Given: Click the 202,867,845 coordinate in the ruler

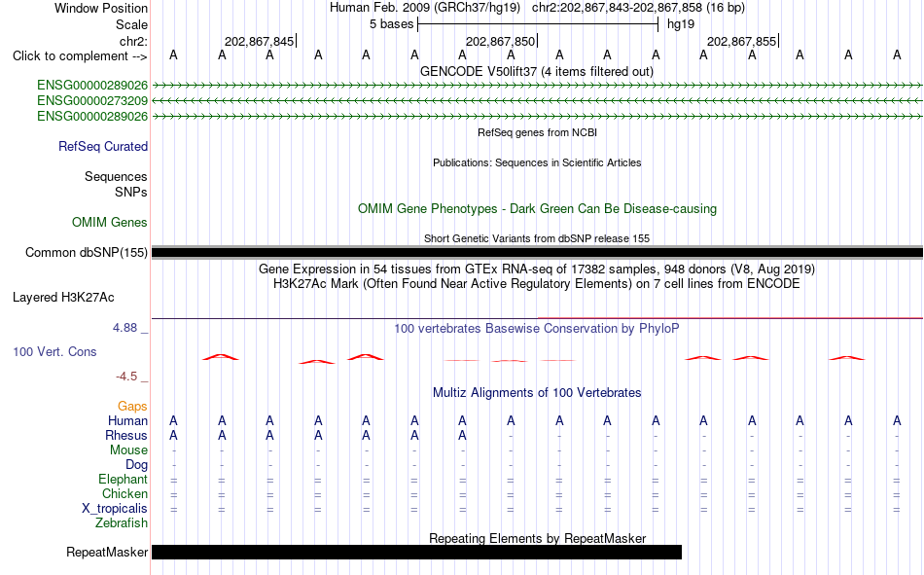Looking at the screenshot, I should [x=259, y=41].
